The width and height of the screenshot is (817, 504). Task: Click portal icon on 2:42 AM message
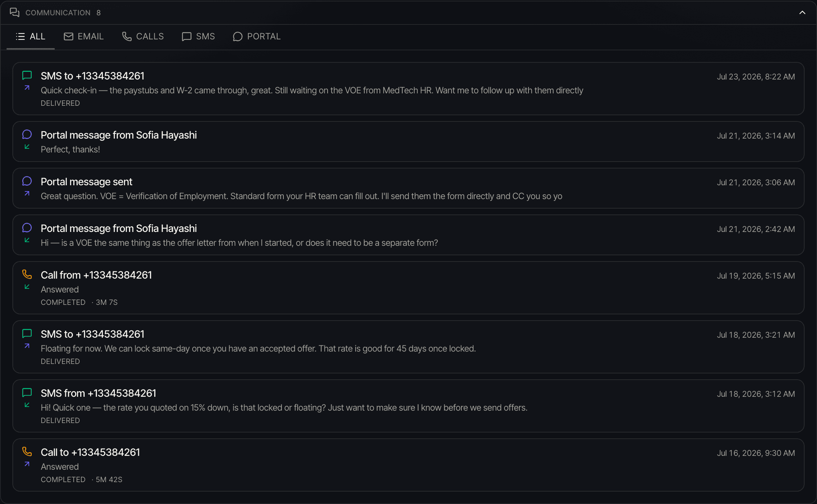pyautogui.click(x=27, y=228)
